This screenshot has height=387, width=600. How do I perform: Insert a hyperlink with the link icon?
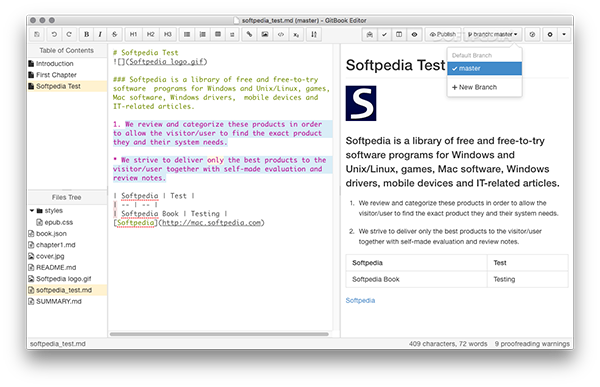coord(249,34)
